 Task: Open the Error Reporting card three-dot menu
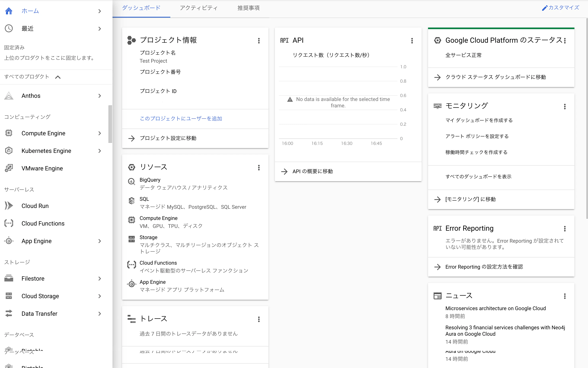[x=565, y=229]
